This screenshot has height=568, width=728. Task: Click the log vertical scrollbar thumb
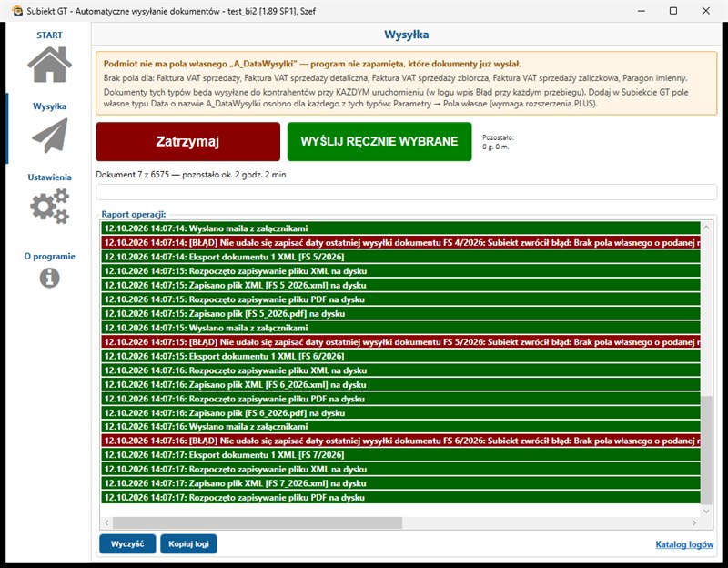[x=706, y=450]
